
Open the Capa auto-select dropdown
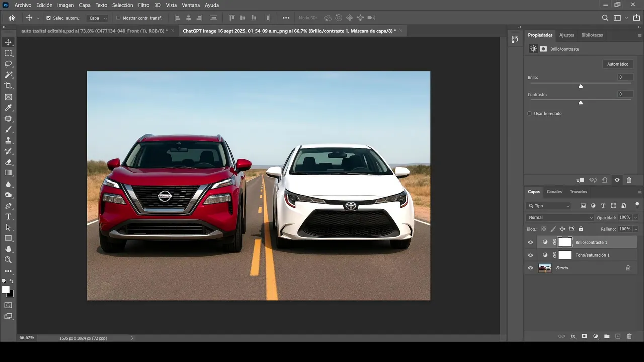(98, 18)
